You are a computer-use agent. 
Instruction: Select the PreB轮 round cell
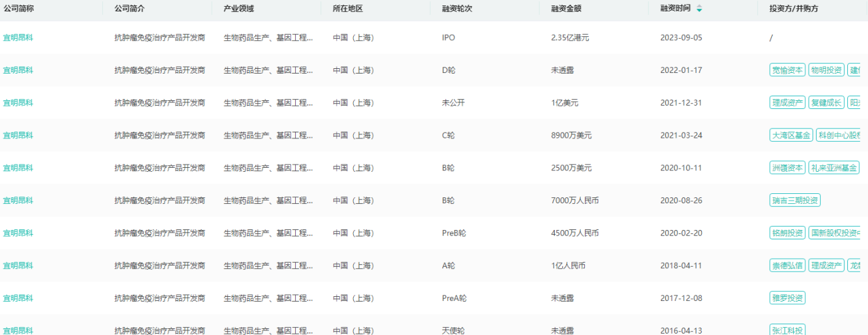pyautogui.click(x=454, y=233)
